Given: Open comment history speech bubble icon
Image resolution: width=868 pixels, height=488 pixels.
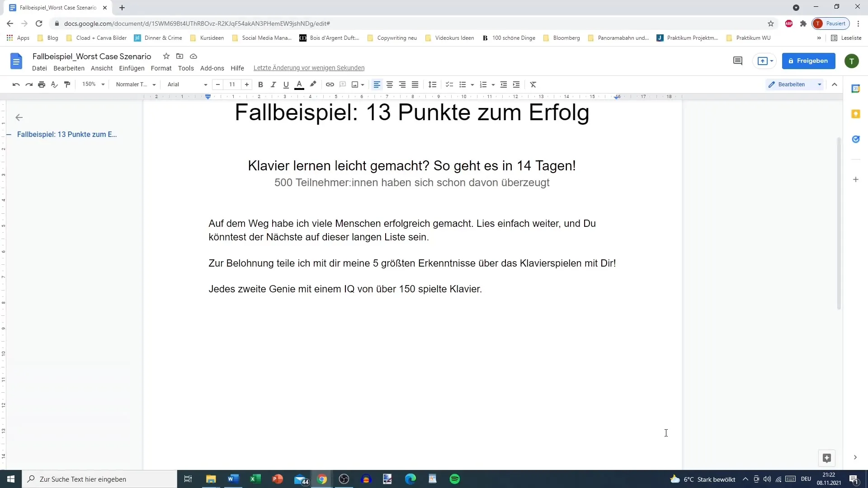Looking at the screenshot, I should pos(738,61).
